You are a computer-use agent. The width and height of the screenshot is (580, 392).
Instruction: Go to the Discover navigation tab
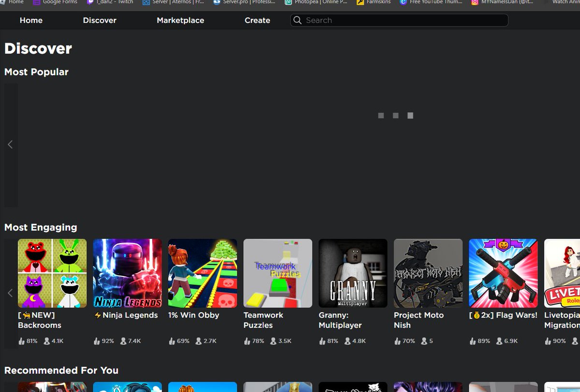[x=100, y=20]
